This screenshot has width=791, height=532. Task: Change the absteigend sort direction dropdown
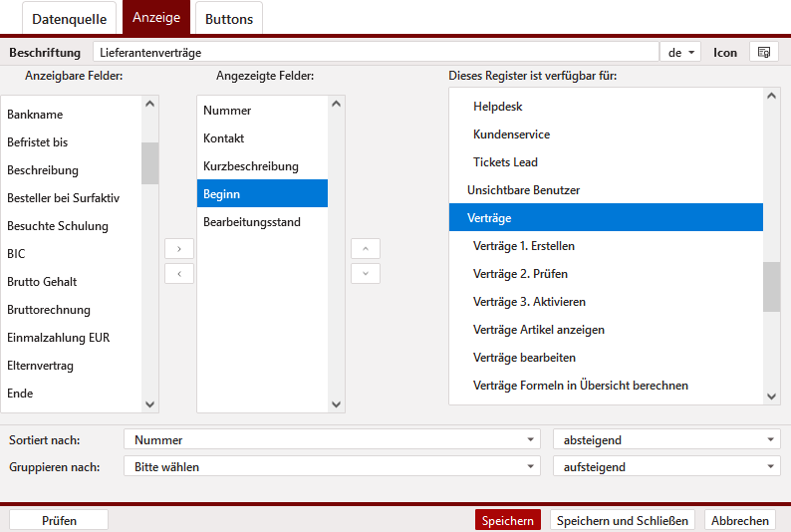[x=666, y=439]
